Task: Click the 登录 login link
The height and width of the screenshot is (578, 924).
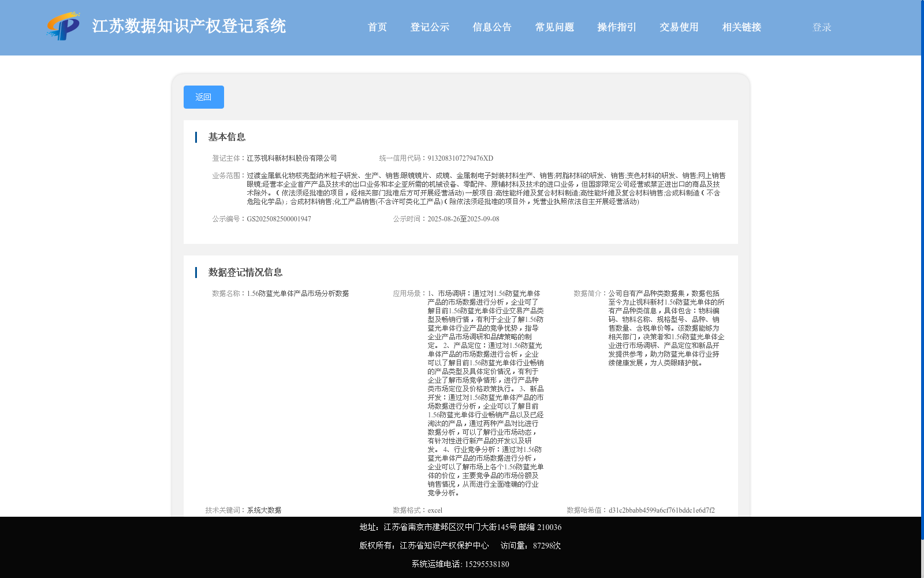Action: click(x=822, y=27)
